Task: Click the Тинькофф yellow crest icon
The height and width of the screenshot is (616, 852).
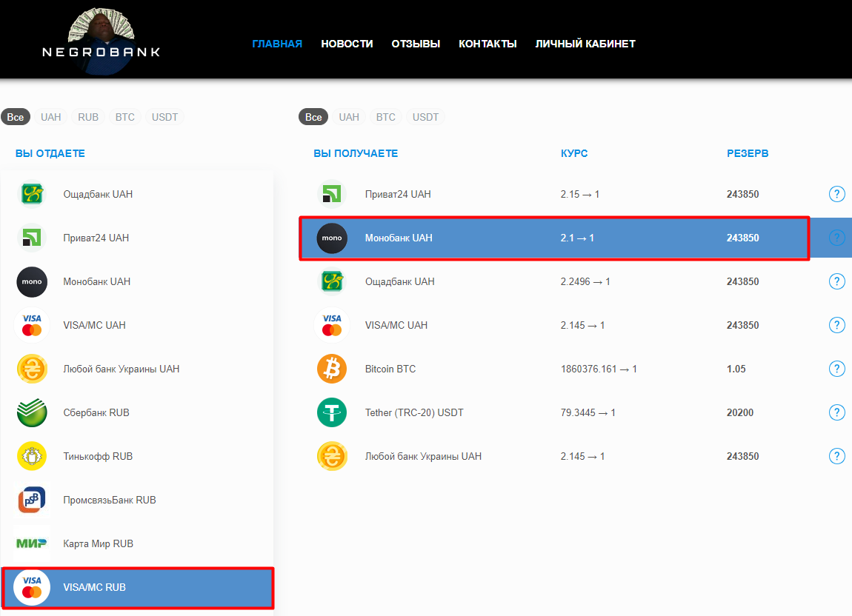Action: coord(32,456)
